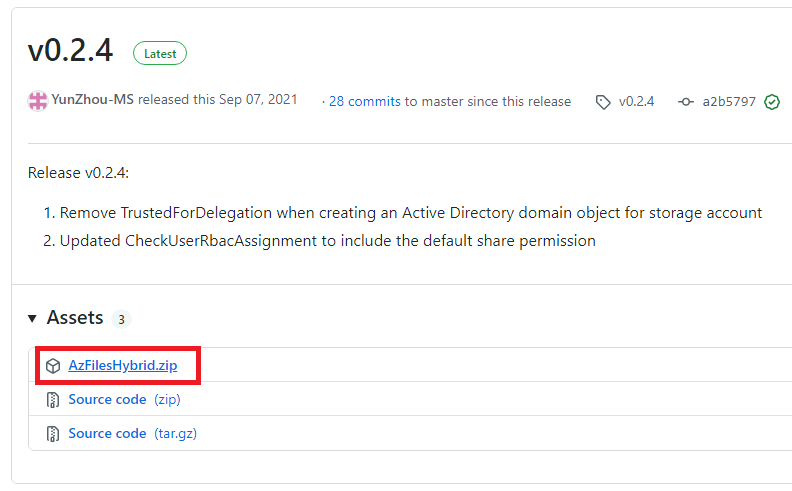Click the commit icon beside a2b5797
The height and width of the screenshot is (491, 792).
(685, 102)
